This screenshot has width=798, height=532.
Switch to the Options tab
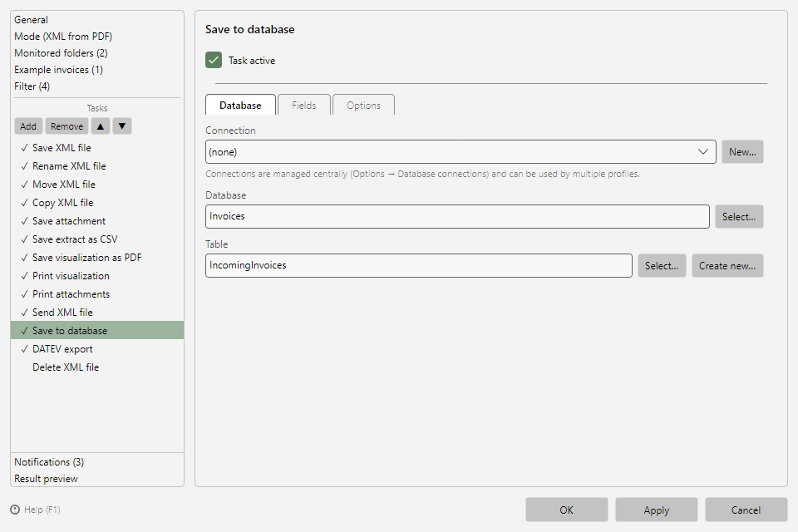pos(363,105)
